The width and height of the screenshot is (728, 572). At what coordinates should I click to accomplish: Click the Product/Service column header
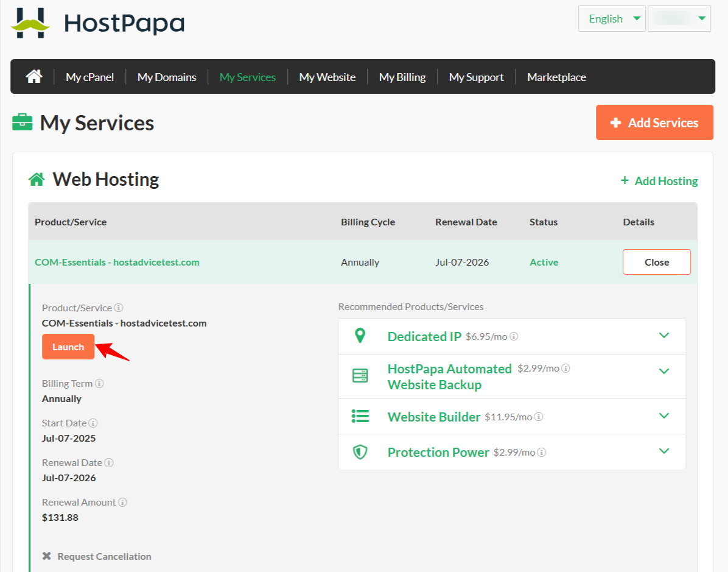point(71,222)
